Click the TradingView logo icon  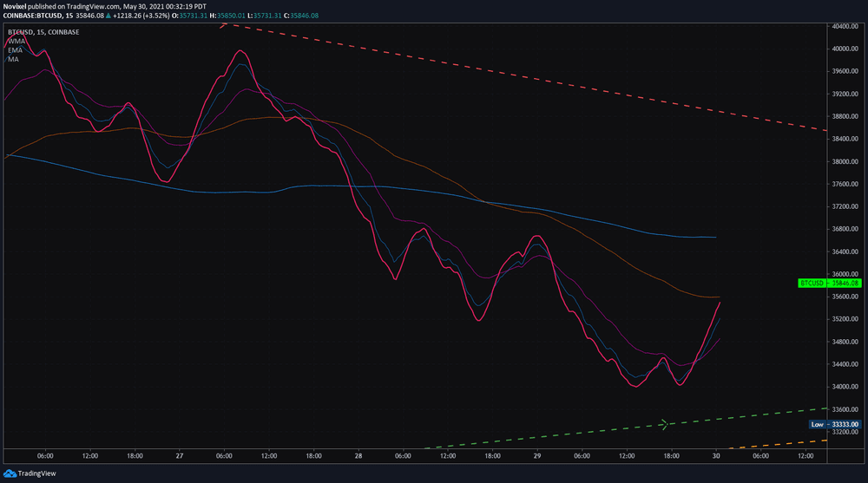click(x=10, y=473)
